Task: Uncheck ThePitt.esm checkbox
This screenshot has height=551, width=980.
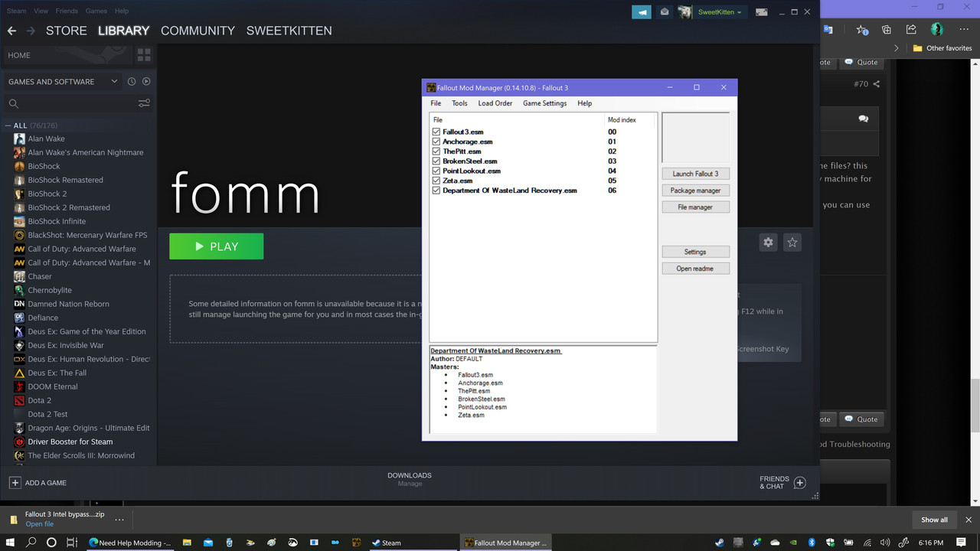Action: point(436,152)
